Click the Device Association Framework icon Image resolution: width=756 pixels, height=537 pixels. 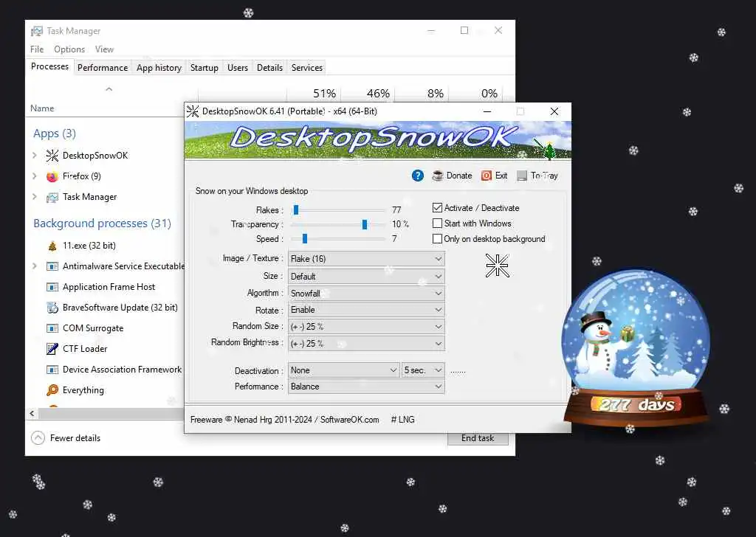pyautogui.click(x=52, y=370)
